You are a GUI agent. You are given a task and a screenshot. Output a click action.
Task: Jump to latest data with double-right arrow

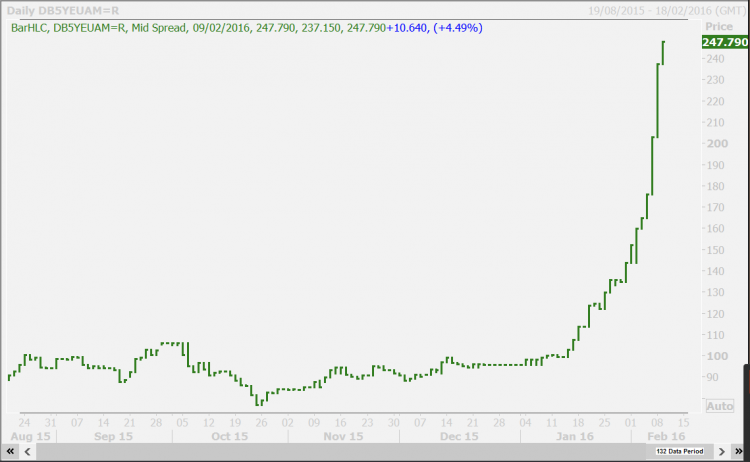[739, 454]
